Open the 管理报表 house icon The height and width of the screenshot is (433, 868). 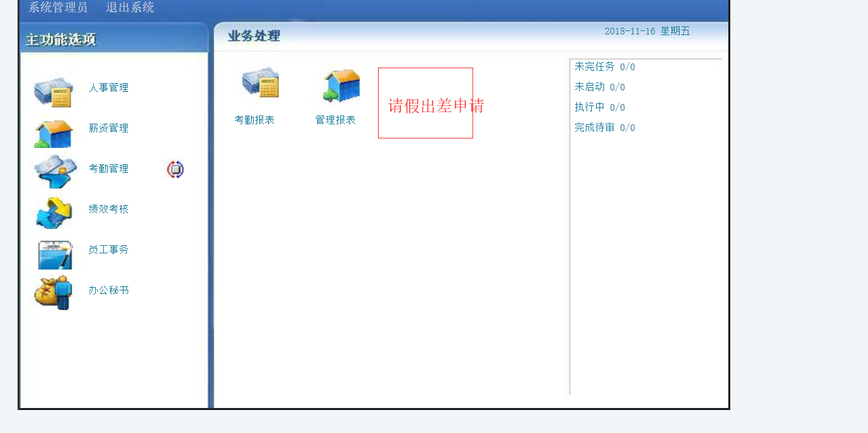(x=342, y=85)
